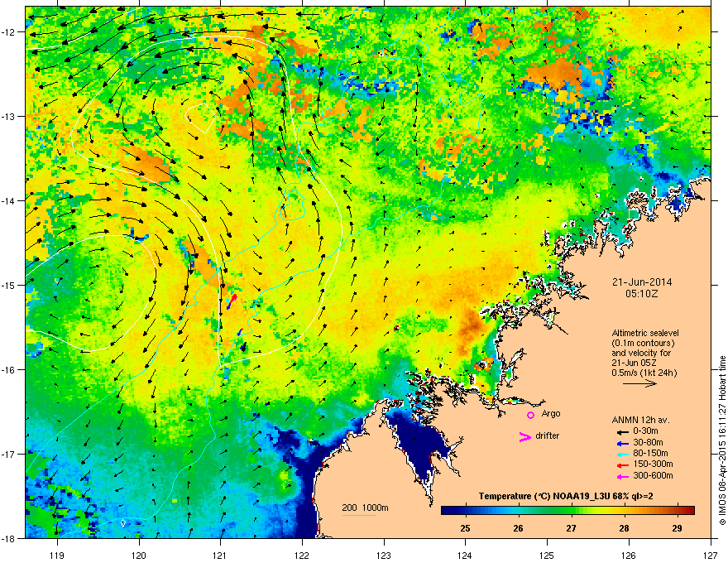Screen dimensions: 728x563
Task: Click the blue 30-80m arrow legend symbol
Action: click(x=621, y=443)
